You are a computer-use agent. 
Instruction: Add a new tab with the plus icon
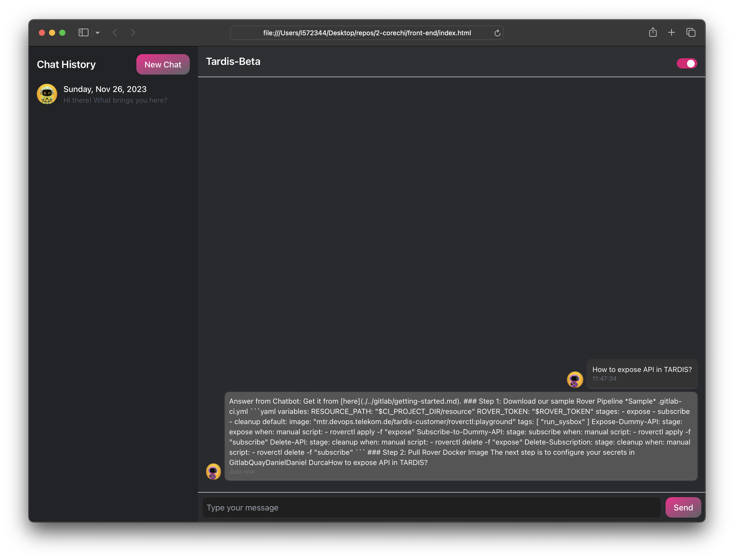(x=671, y=32)
